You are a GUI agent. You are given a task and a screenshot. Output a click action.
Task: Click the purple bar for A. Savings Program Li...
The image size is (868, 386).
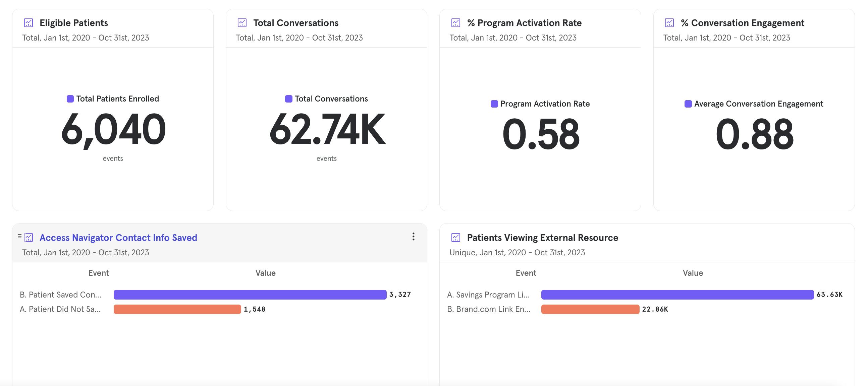677,295
